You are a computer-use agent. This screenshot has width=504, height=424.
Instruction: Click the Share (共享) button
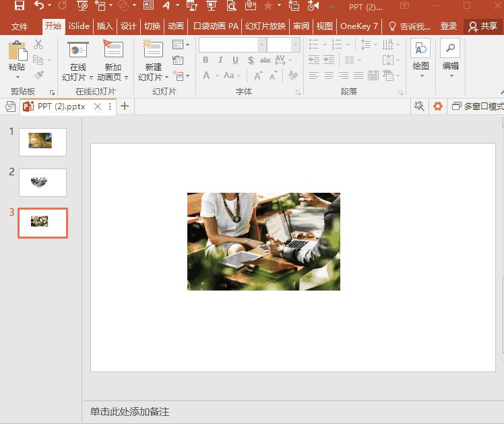[483, 26]
